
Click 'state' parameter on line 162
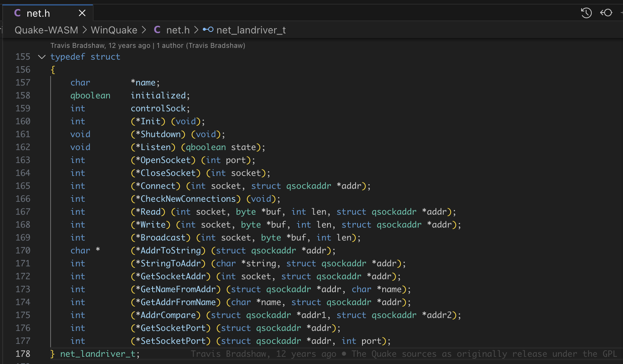(x=243, y=147)
